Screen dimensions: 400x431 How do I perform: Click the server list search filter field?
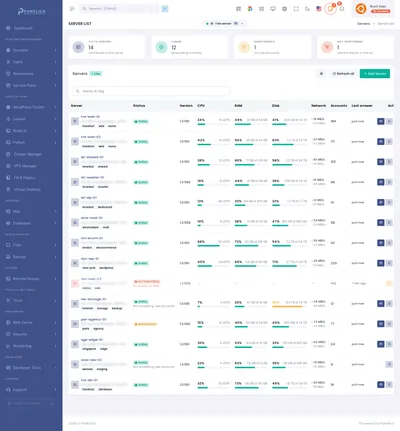tap(151, 91)
